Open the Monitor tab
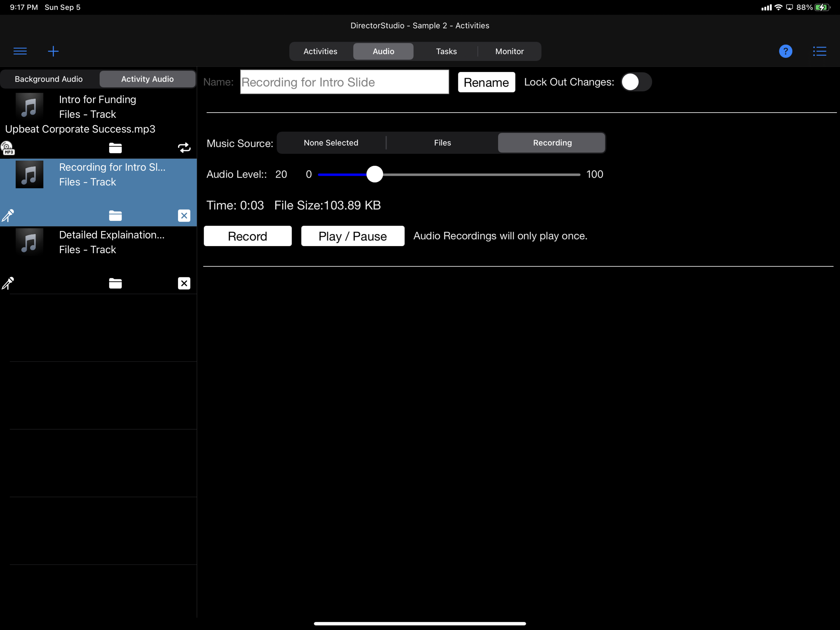840x630 pixels. (x=509, y=51)
